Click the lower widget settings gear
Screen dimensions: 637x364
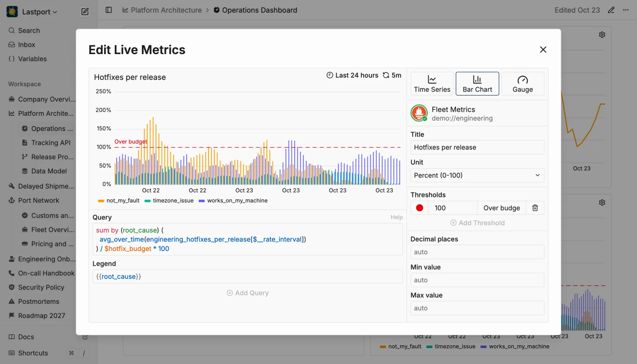tap(602, 202)
